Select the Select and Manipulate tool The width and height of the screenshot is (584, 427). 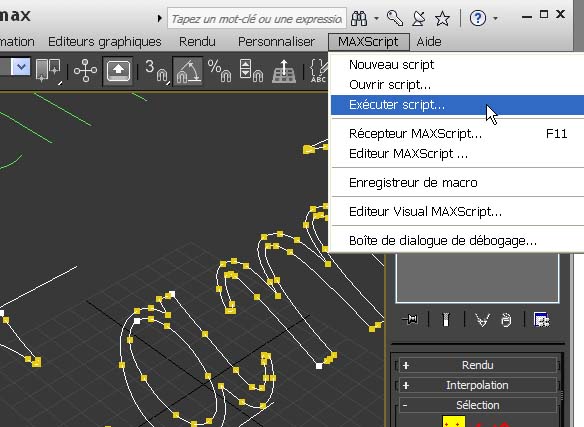click(x=85, y=70)
